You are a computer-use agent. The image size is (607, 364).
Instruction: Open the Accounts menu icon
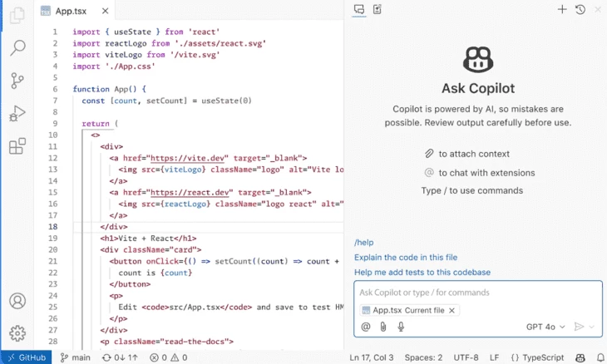17,301
